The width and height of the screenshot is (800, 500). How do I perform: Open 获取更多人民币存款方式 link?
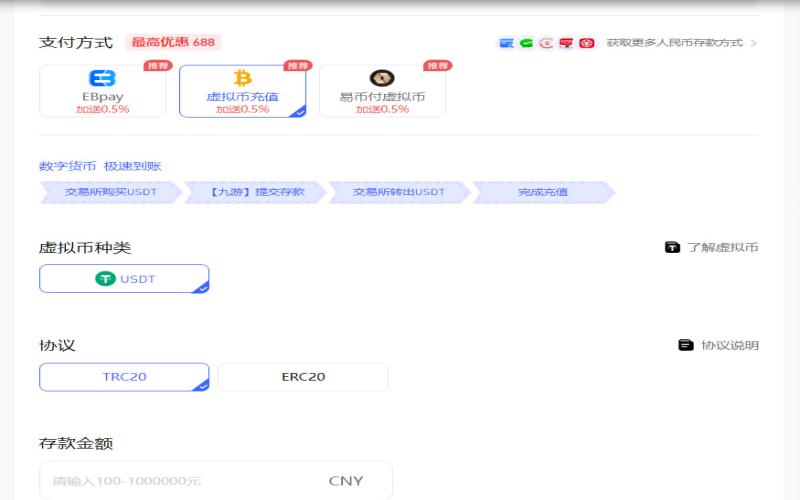(674, 43)
